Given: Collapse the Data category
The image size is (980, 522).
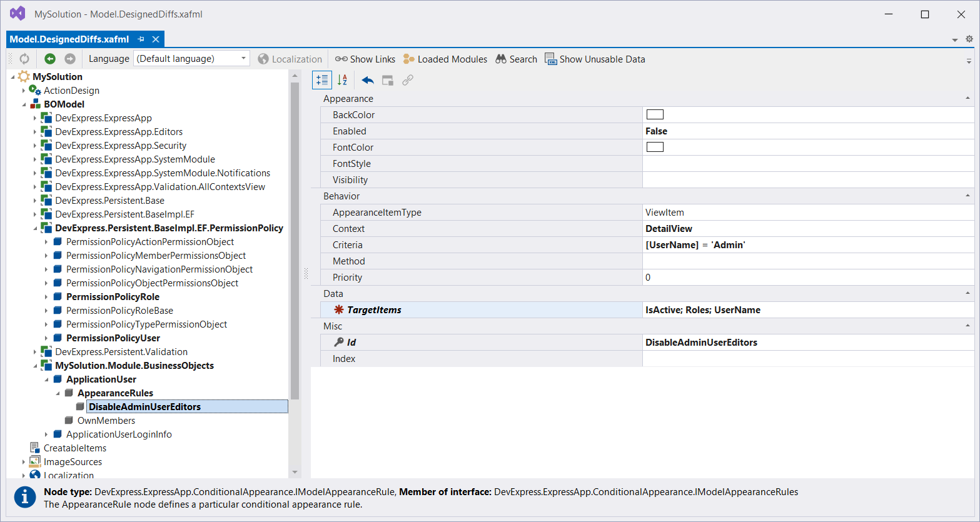Looking at the screenshot, I should (967, 293).
